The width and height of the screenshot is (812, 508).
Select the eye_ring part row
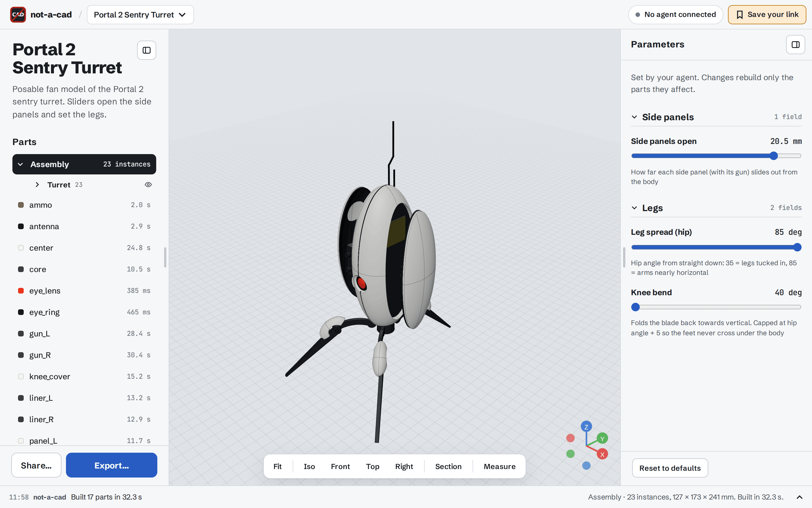(x=84, y=312)
